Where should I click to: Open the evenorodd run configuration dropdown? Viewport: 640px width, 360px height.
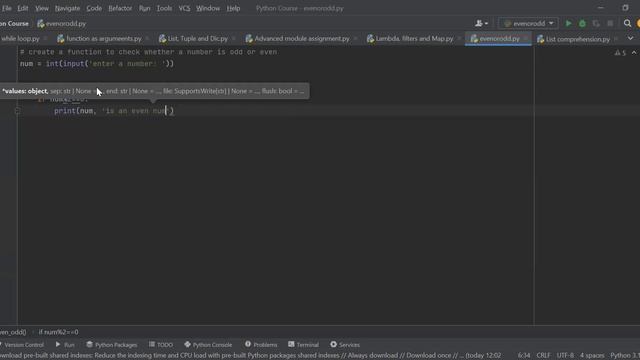click(x=529, y=24)
